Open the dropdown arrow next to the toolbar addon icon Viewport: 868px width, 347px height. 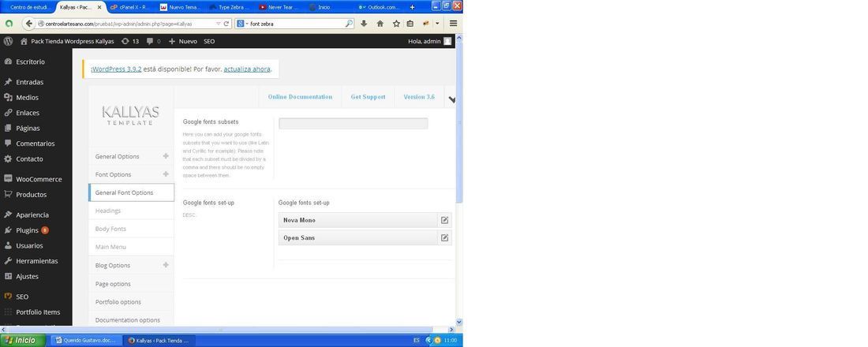[x=437, y=24]
